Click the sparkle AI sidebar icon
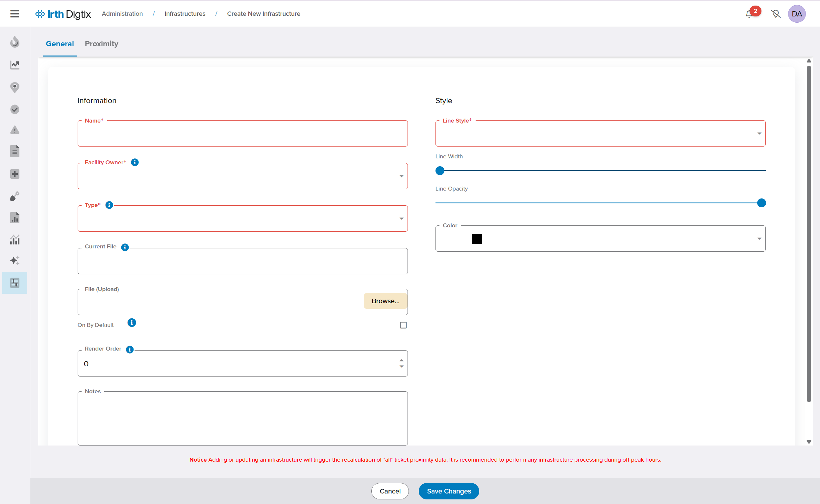 pos(15,260)
